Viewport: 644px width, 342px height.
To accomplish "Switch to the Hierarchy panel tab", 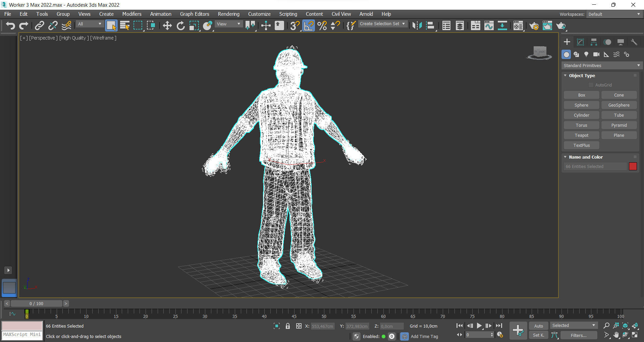I will coord(594,42).
